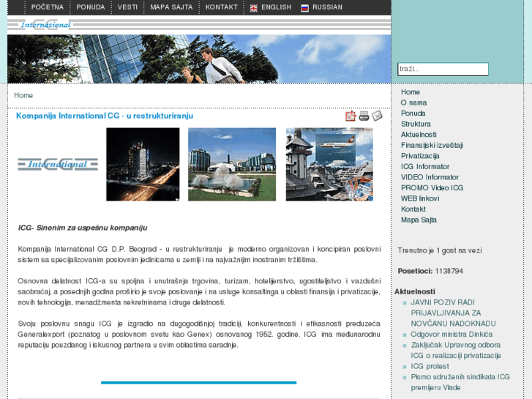Image resolution: width=532 pixels, height=399 pixels.
Task: Click the UK flag icon
Action: pos(253,8)
